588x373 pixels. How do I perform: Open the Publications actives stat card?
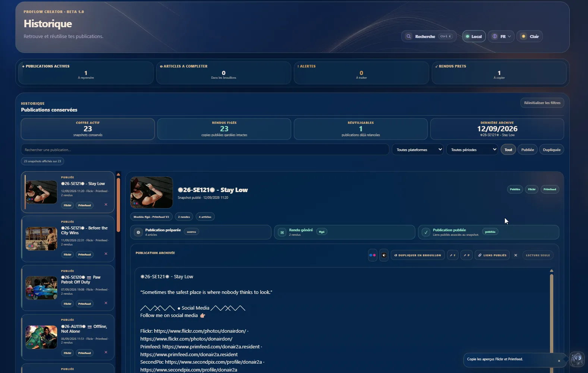click(x=86, y=73)
